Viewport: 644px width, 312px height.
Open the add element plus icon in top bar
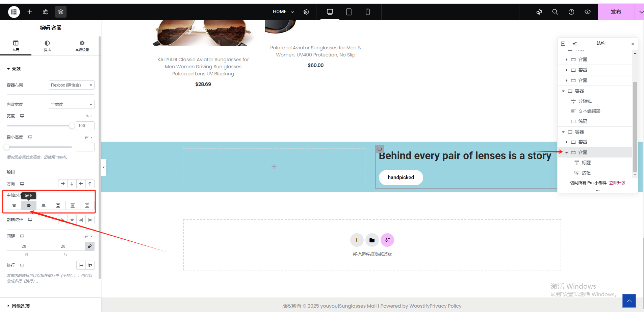(30, 12)
